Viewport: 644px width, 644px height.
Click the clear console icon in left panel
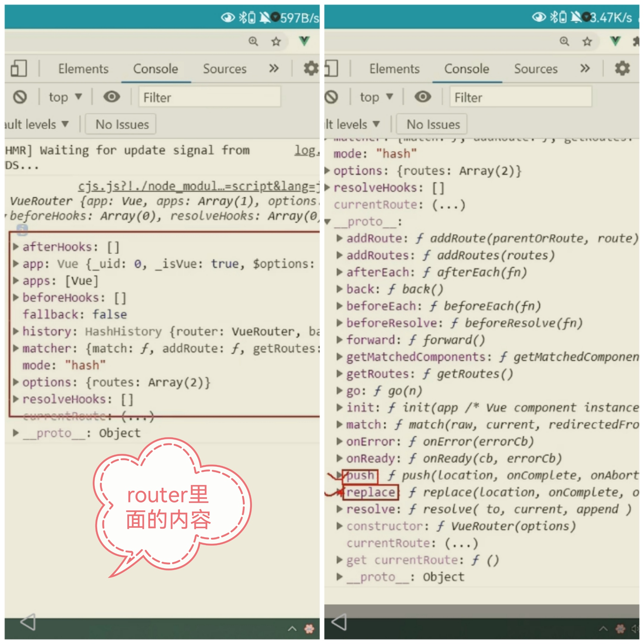pos(20,97)
